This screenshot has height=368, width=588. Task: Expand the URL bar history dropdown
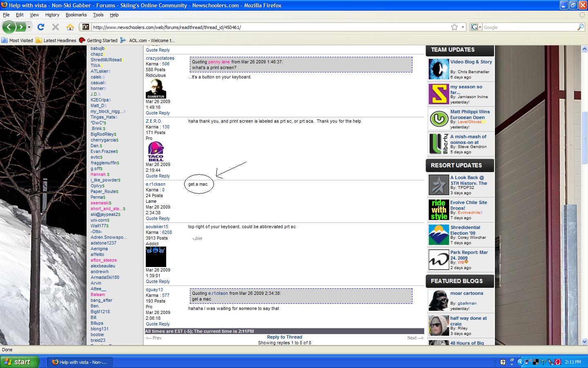[463, 27]
